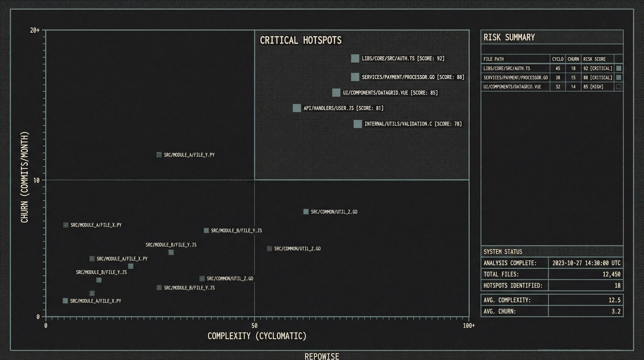644x360 pixels.
Task: Open UI/COMPONENTS/DATAGRID.VUE file path in table
Action: point(512,87)
